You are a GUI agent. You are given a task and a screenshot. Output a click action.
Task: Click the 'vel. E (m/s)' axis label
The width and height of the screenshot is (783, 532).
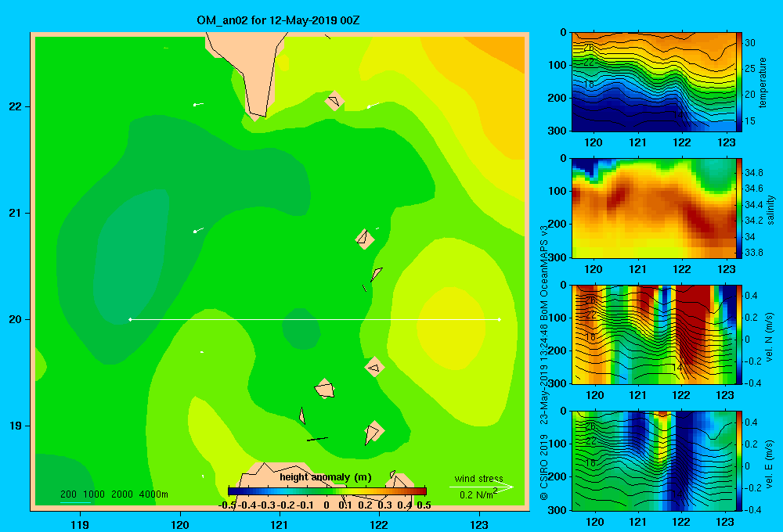(x=769, y=464)
